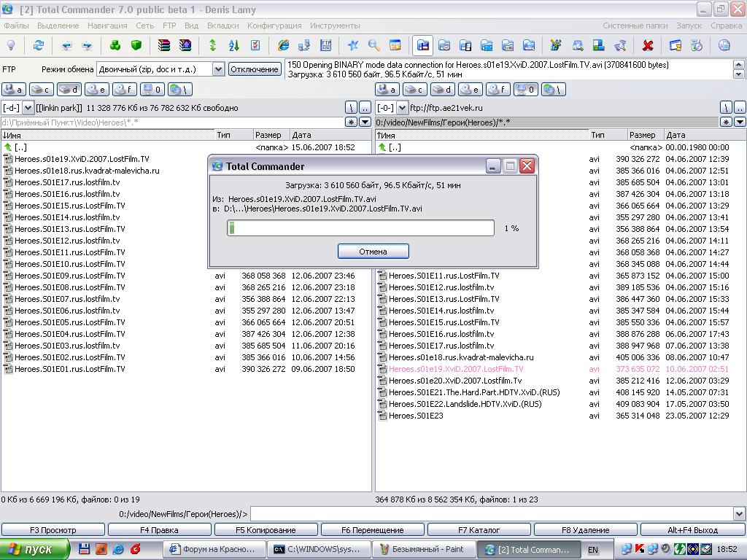The image size is (747, 560).
Task: Click the red X toolbar icon
Action: click(648, 45)
